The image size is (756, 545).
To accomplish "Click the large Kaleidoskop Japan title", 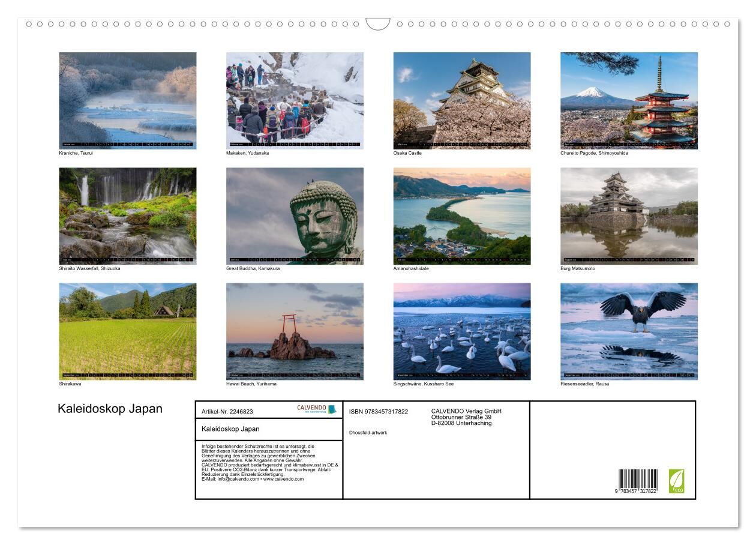I will (110, 409).
